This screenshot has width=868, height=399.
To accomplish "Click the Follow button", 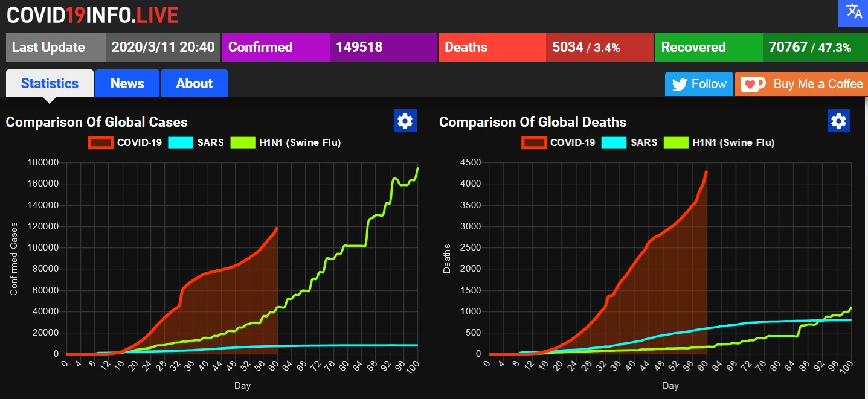I will (x=699, y=84).
